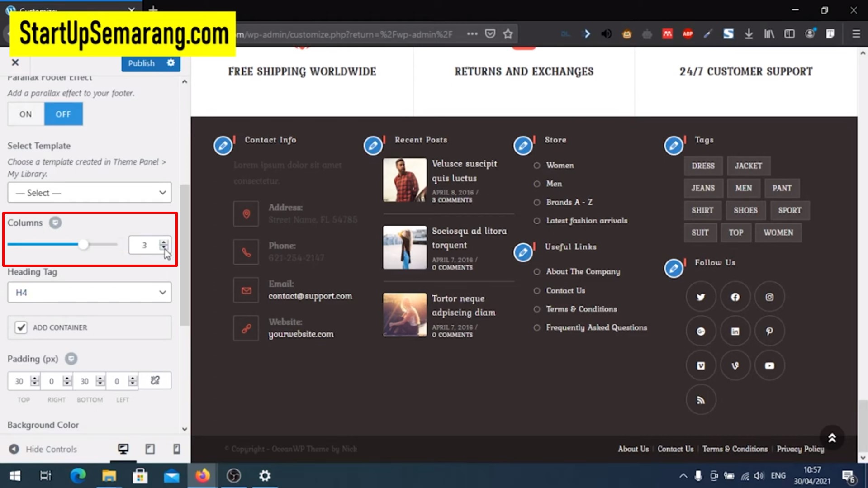This screenshot has width=868, height=488.
Task: Open the Facebook social icon
Action: pyautogui.click(x=735, y=297)
